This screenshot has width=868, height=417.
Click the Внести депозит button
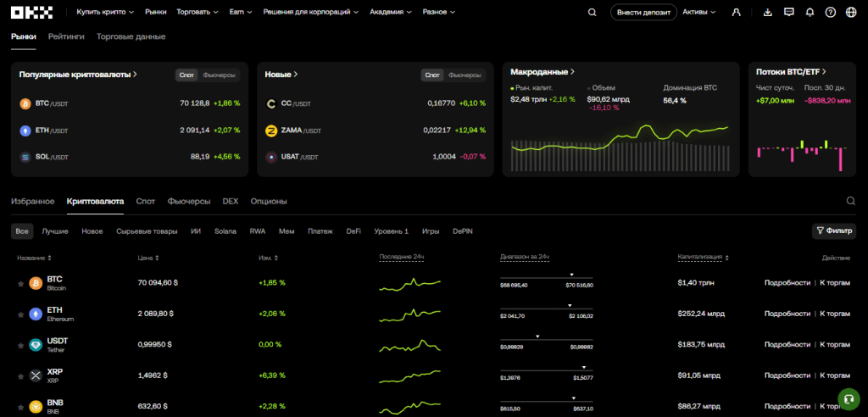click(643, 12)
